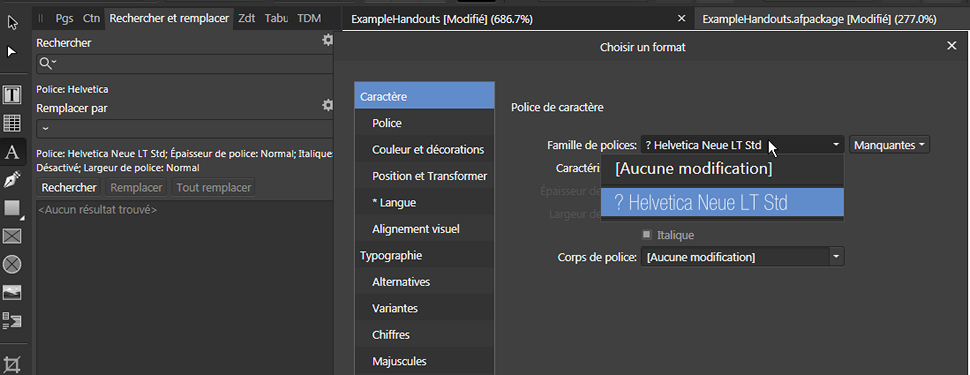
Task: Click the Tout remplacer button
Action: click(213, 187)
